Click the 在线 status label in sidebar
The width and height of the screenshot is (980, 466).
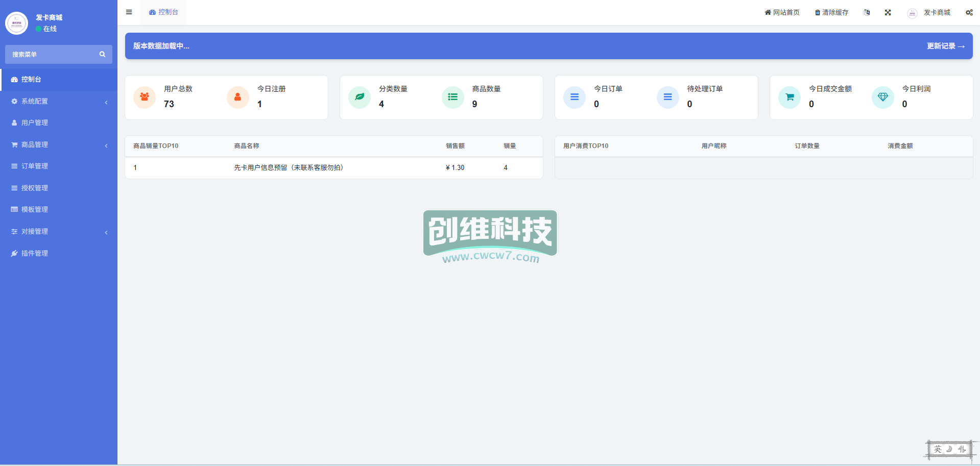pyautogui.click(x=50, y=29)
